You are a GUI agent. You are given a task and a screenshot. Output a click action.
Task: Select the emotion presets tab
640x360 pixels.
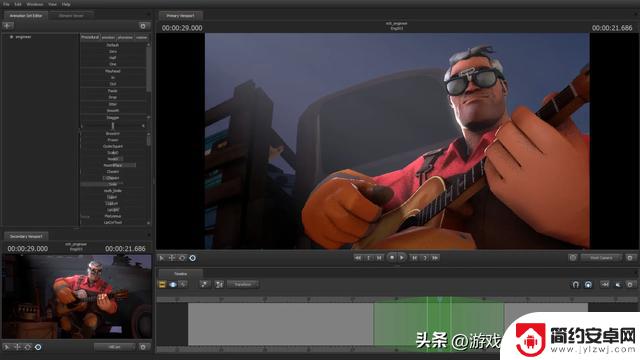point(108,37)
